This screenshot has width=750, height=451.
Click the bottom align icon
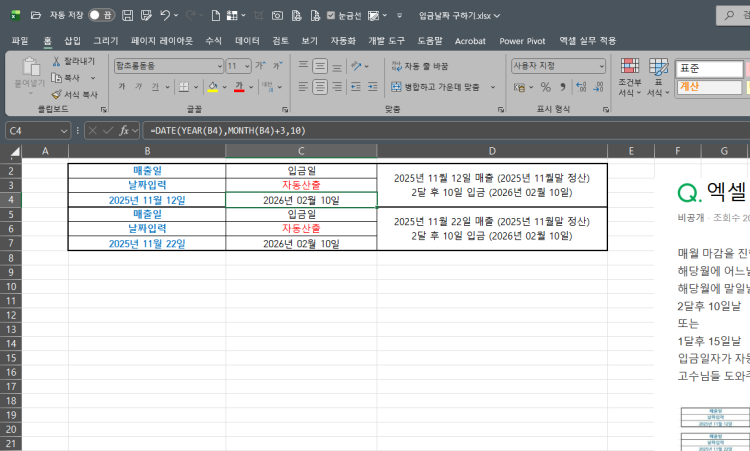pos(337,66)
